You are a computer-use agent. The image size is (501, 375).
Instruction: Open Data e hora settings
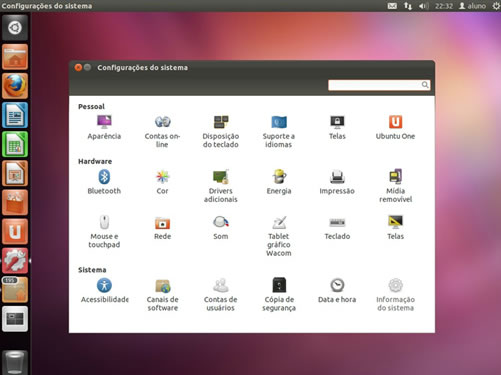pos(337,291)
